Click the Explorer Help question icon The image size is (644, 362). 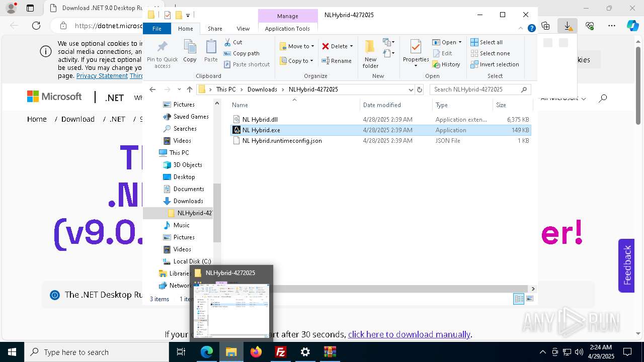click(x=531, y=28)
